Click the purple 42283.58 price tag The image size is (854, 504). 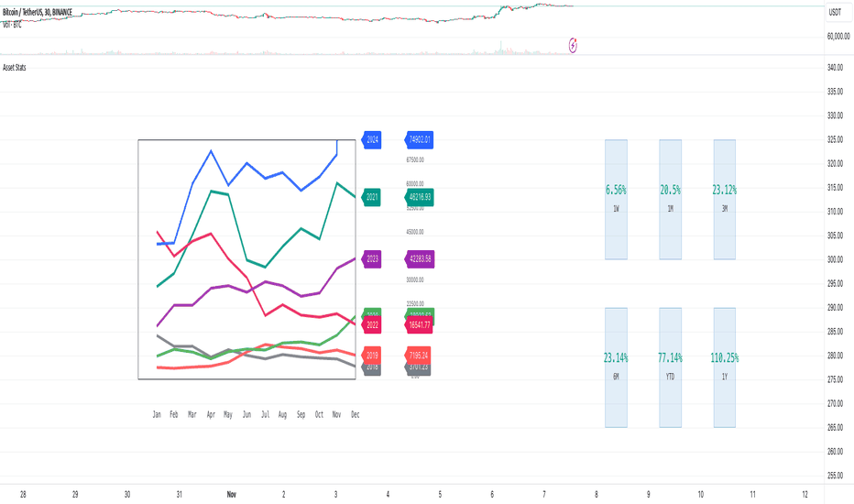(419, 258)
